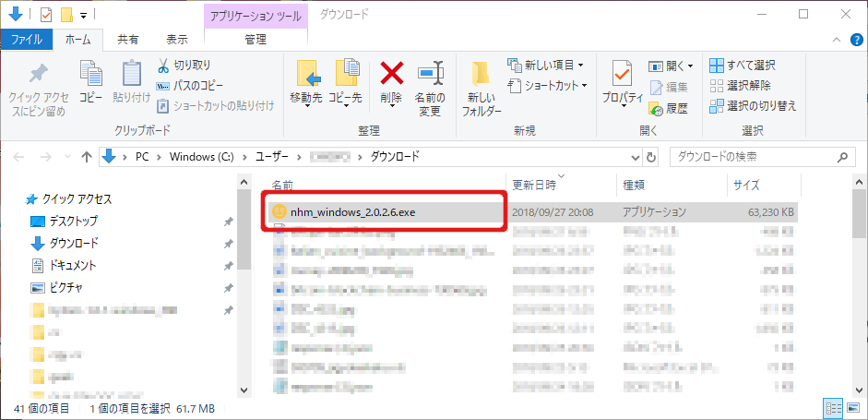Click the Delete (削除) red X icon
Viewport: 868px width, 420px height.
point(392,74)
